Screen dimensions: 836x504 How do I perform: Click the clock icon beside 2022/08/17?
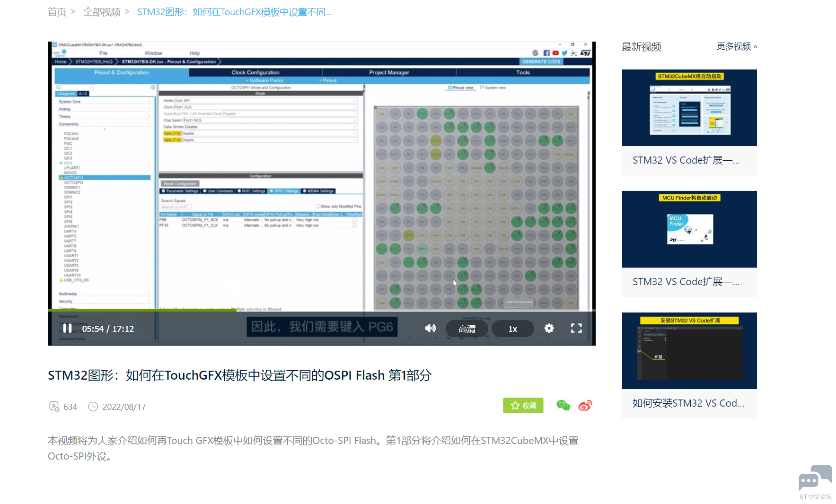pos(93,407)
